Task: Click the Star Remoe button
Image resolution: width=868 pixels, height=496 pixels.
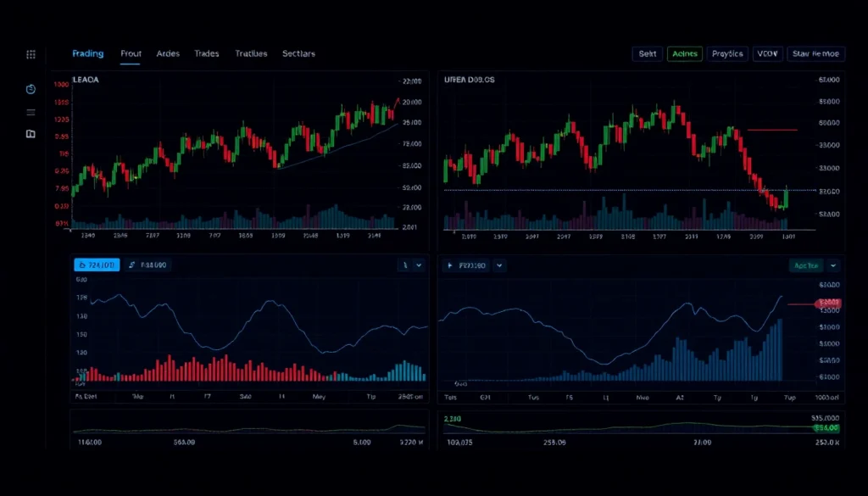Action: (816, 54)
